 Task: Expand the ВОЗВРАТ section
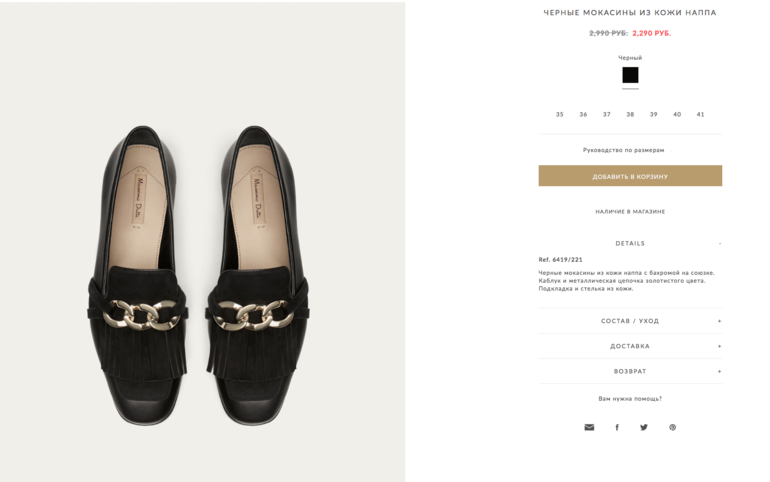click(x=630, y=371)
